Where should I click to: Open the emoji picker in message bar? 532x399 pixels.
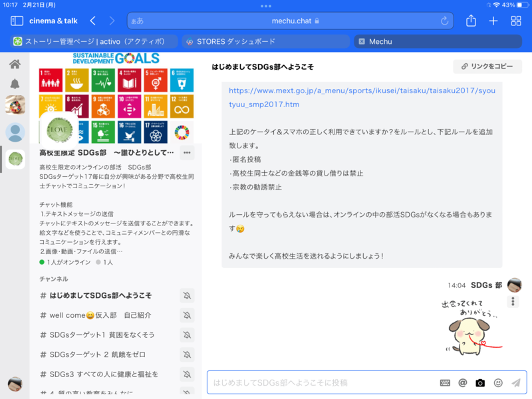point(498,383)
